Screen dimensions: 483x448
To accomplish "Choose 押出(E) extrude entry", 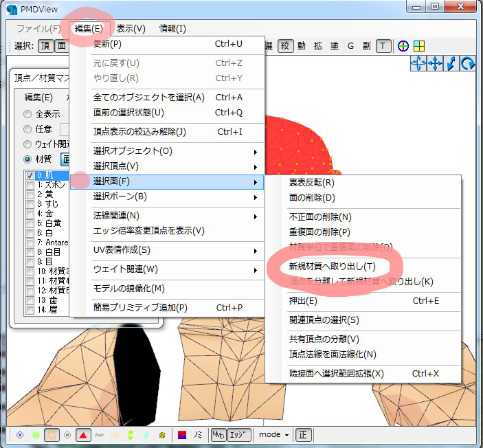I will (363, 301).
